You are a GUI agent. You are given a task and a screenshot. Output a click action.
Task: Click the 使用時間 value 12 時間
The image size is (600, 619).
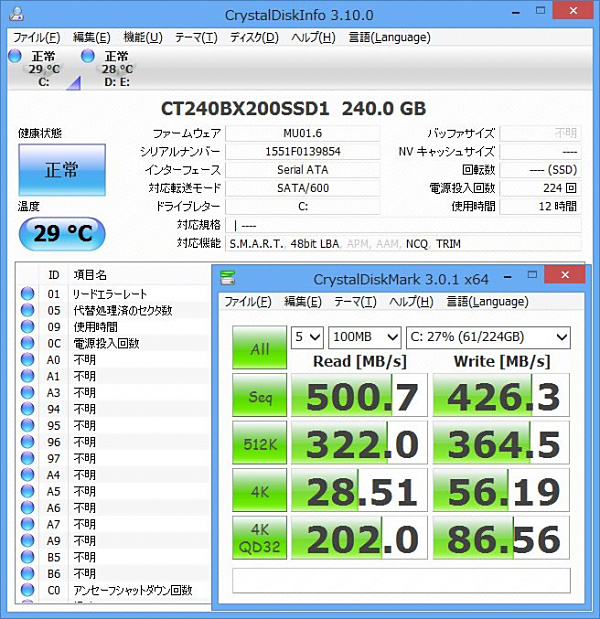tap(540, 206)
